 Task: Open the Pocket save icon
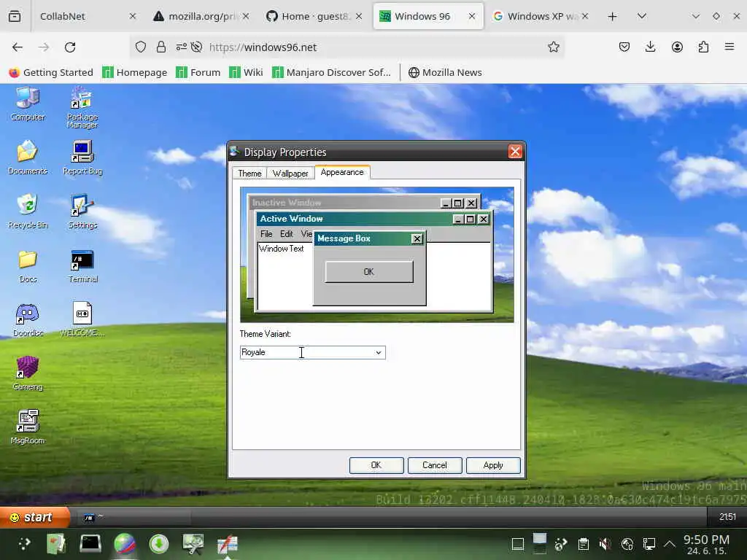[x=624, y=47]
